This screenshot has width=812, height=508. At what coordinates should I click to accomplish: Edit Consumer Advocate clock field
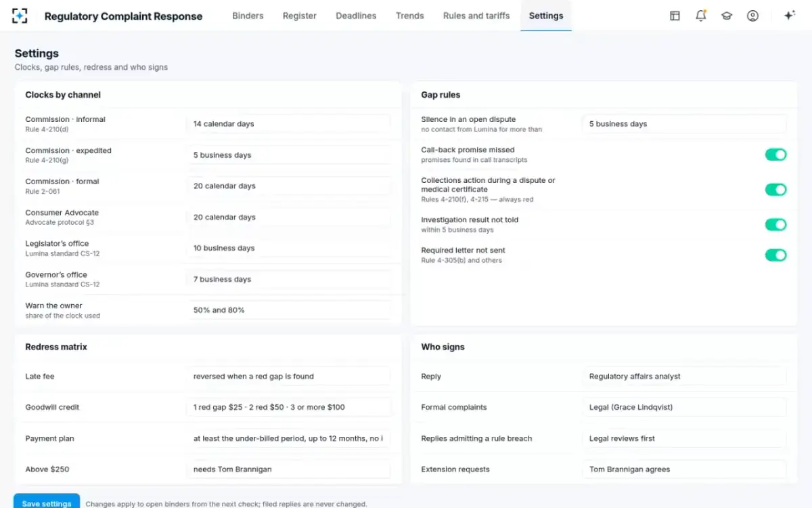pyautogui.click(x=288, y=217)
